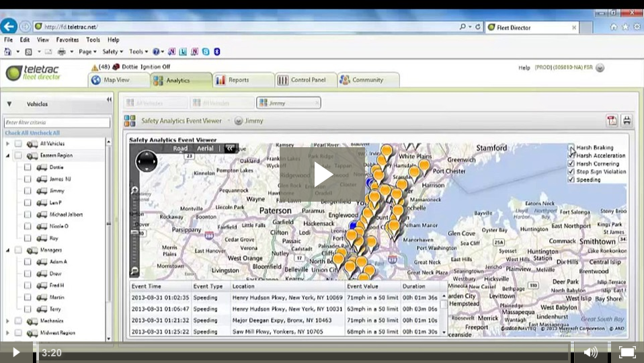Screen dimensions: 644x363
Task: Open the Page dropdown in toolbar
Action: click(87, 52)
